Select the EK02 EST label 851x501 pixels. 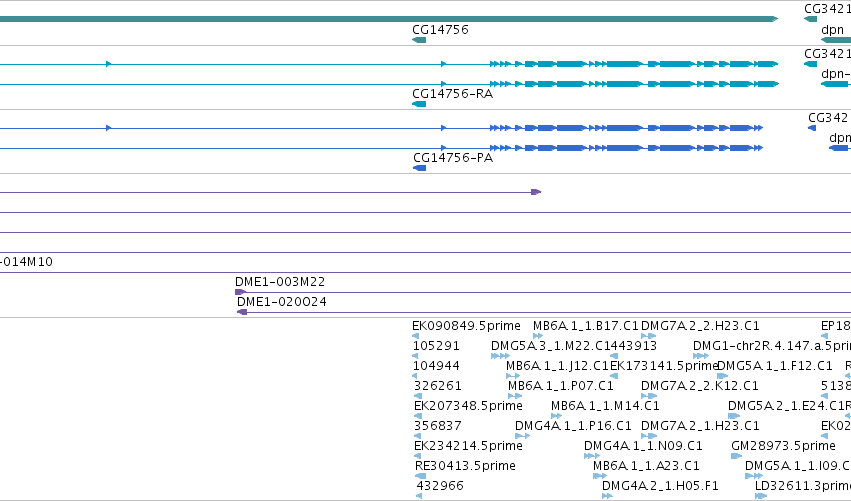click(836, 426)
